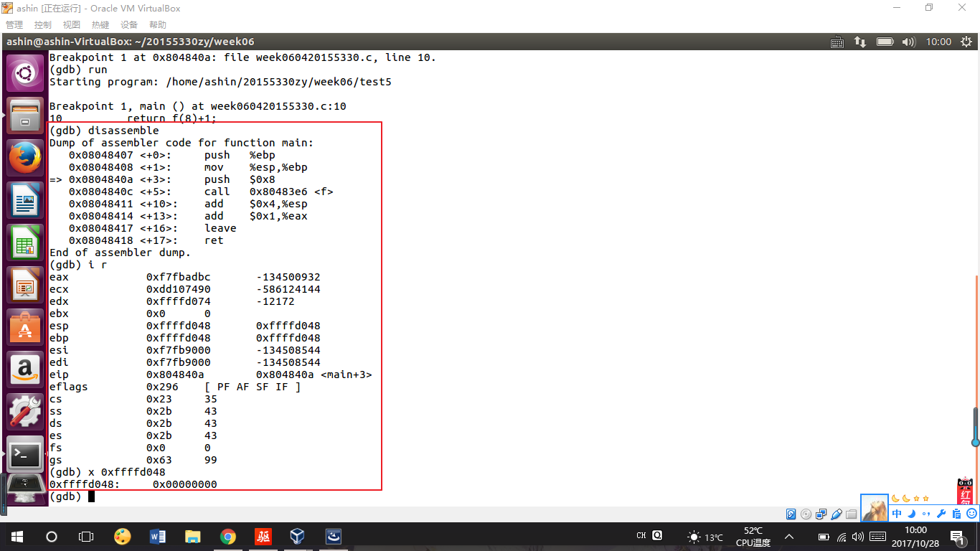Viewport: 980px width, 551px height.
Task: Open the 设备 menu in VirtualBox
Action: 128,25
